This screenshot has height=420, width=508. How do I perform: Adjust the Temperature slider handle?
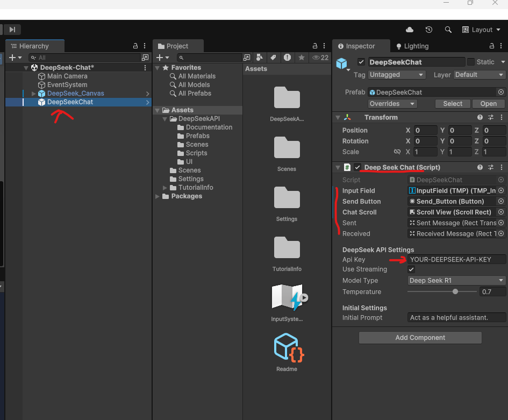[x=455, y=291]
